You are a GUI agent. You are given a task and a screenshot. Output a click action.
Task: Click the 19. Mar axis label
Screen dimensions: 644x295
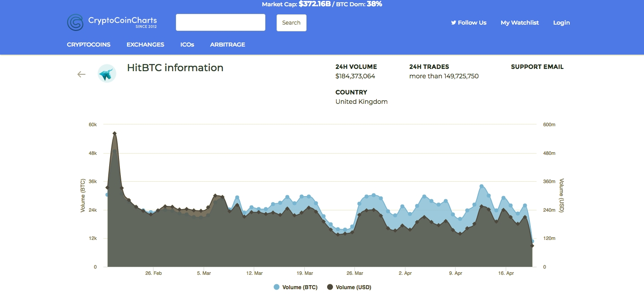(305, 273)
